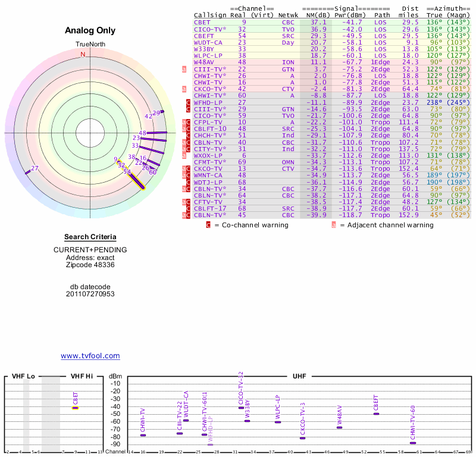Screen dimensions: 476x457
Task: Click CBEFT signal marker in UHF chart
Action: pos(376,414)
